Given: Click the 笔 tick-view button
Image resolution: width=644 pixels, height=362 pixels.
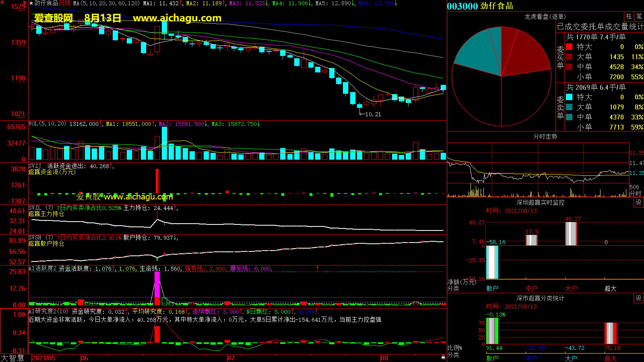Looking at the screenshot, I should 639,16.
